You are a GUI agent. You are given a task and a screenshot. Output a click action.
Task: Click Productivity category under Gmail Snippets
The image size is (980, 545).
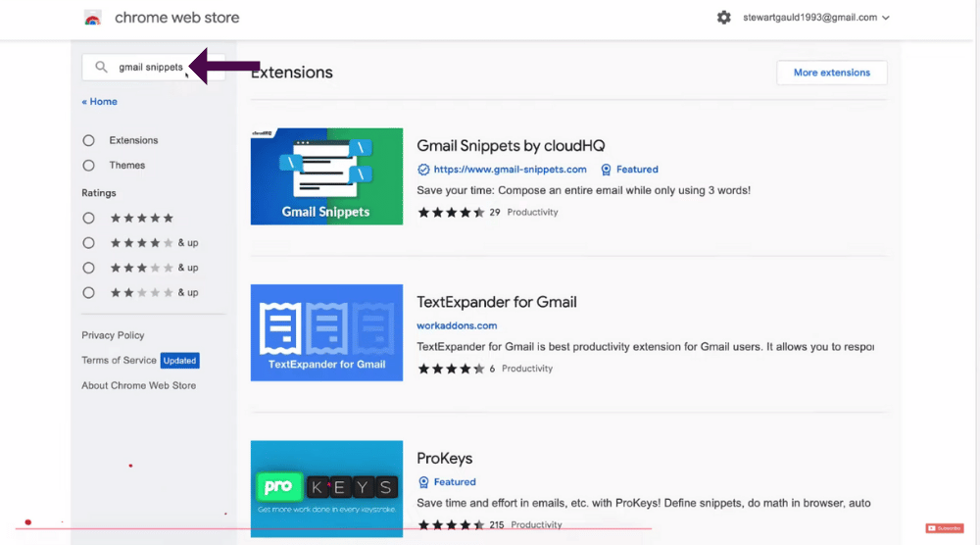coord(532,213)
